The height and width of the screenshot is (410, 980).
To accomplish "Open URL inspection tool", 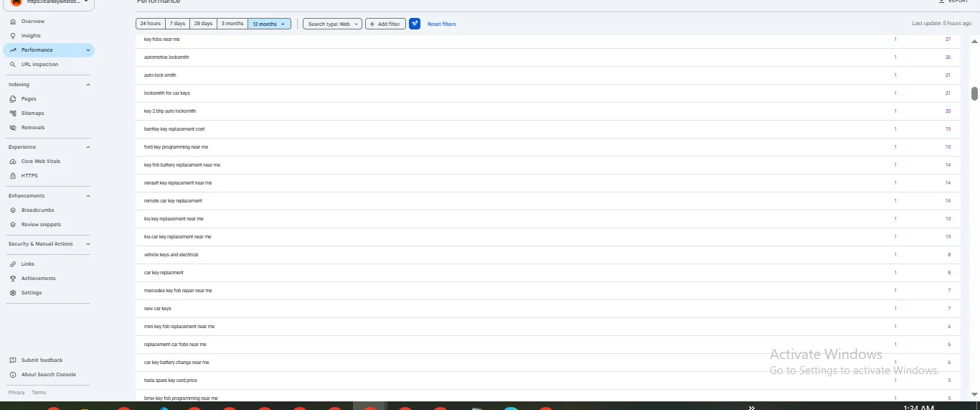I will click(39, 65).
